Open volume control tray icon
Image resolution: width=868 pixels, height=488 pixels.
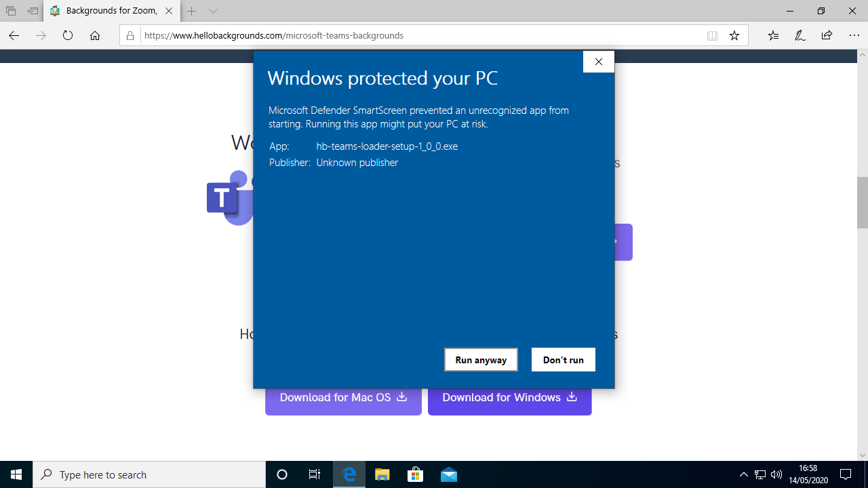(776, 474)
